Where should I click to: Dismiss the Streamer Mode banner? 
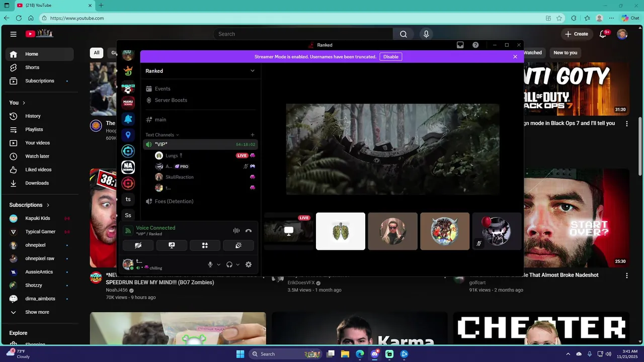click(x=515, y=57)
